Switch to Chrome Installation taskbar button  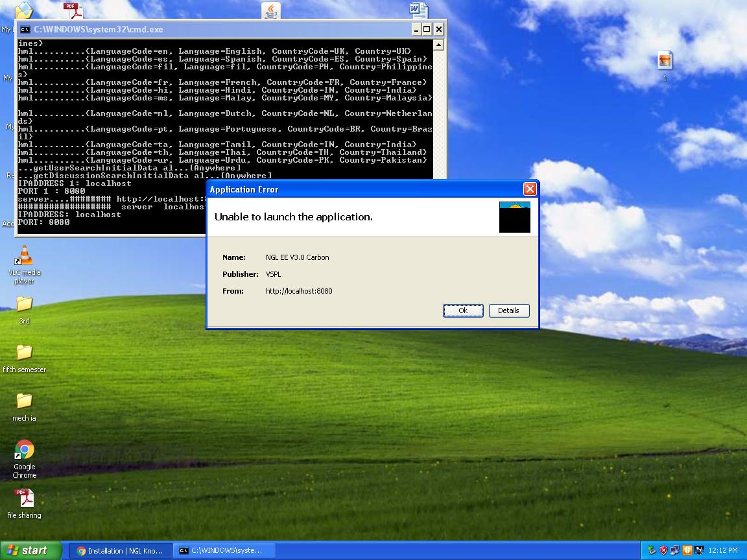pos(120,550)
